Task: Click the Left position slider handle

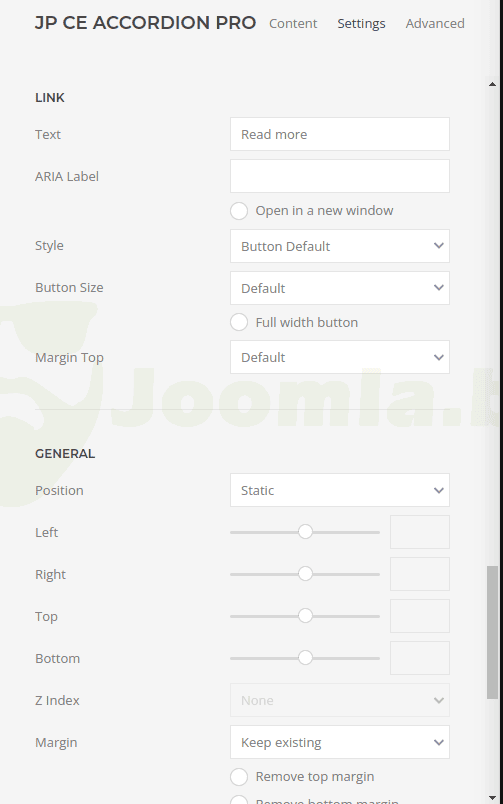Action: pyautogui.click(x=305, y=532)
